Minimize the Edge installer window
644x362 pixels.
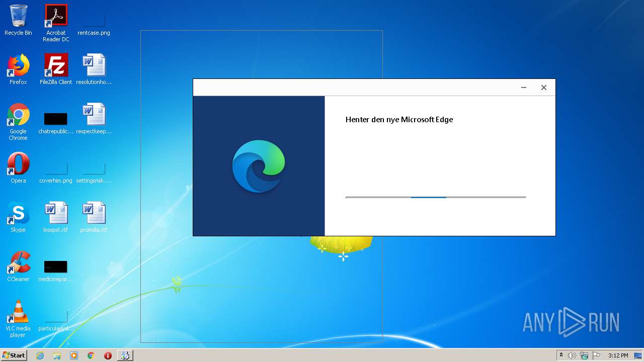point(524,87)
